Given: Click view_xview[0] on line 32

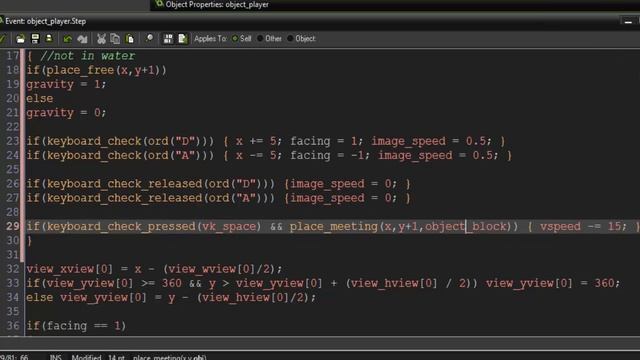Looking at the screenshot, I should 69,269.
